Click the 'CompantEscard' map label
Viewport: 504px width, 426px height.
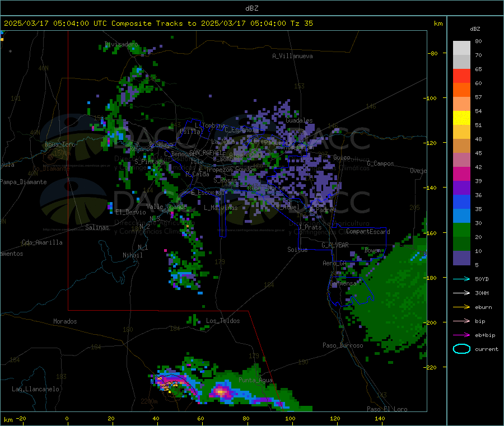(368, 232)
